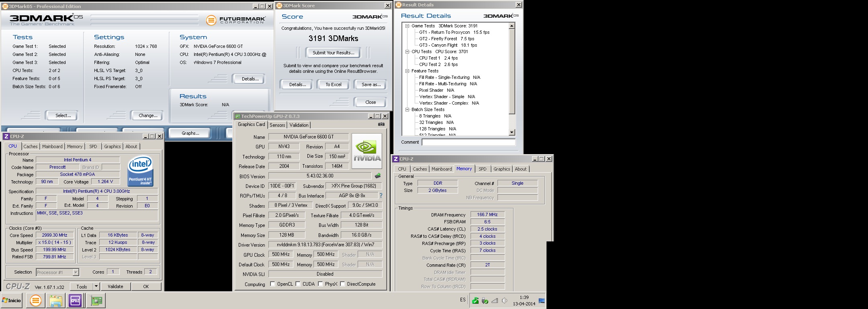Click the volume speaker tray icon
This screenshot has width=868, height=309.
point(505,301)
